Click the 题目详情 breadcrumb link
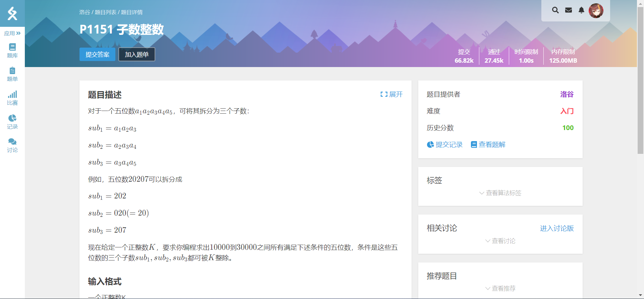The height and width of the screenshot is (299, 644). [x=132, y=12]
